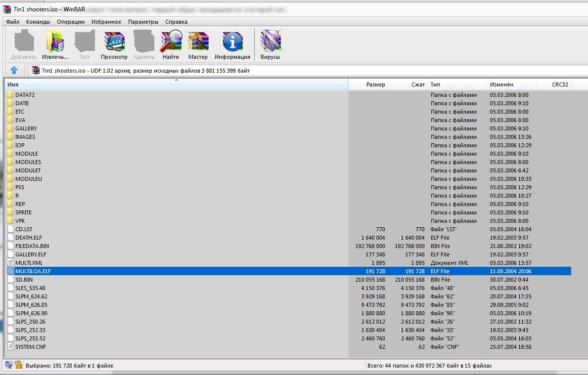Select the GALLERY folder
The width and height of the screenshot is (588, 375).
point(26,128)
